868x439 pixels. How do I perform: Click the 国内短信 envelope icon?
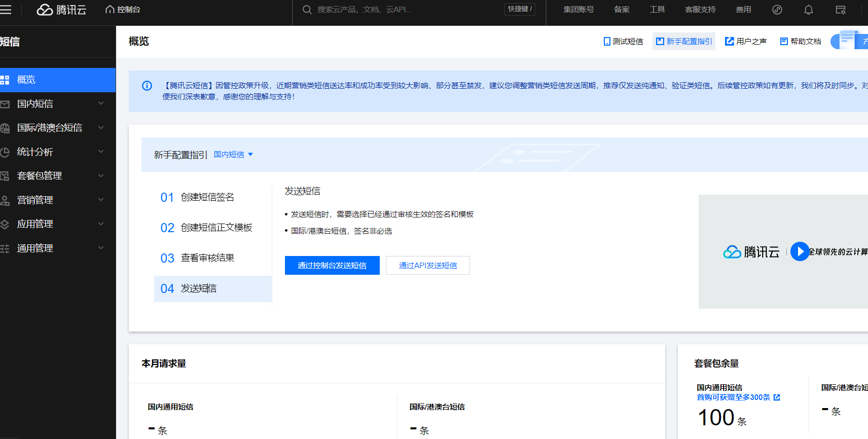(5, 104)
